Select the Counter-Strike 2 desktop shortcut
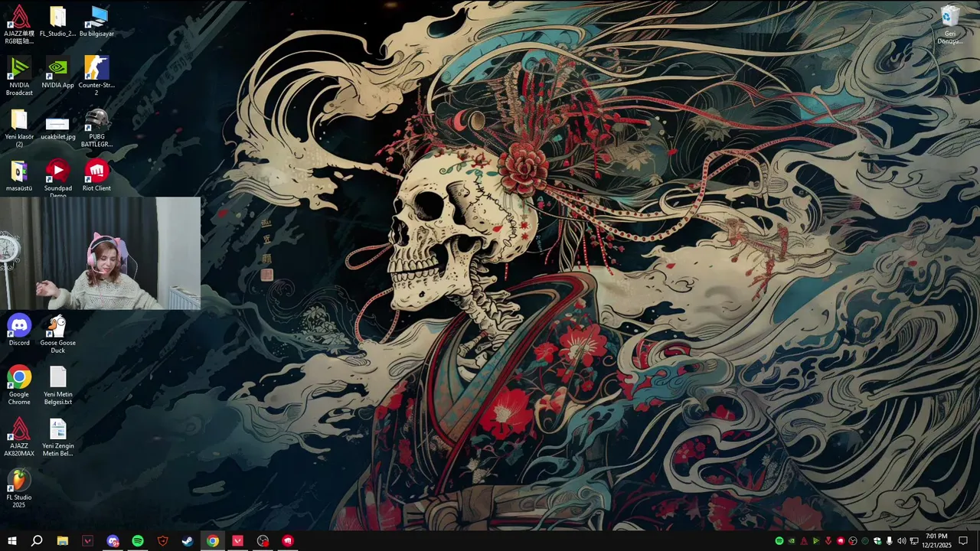This screenshot has width=980, height=551. [x=96, y=77]
